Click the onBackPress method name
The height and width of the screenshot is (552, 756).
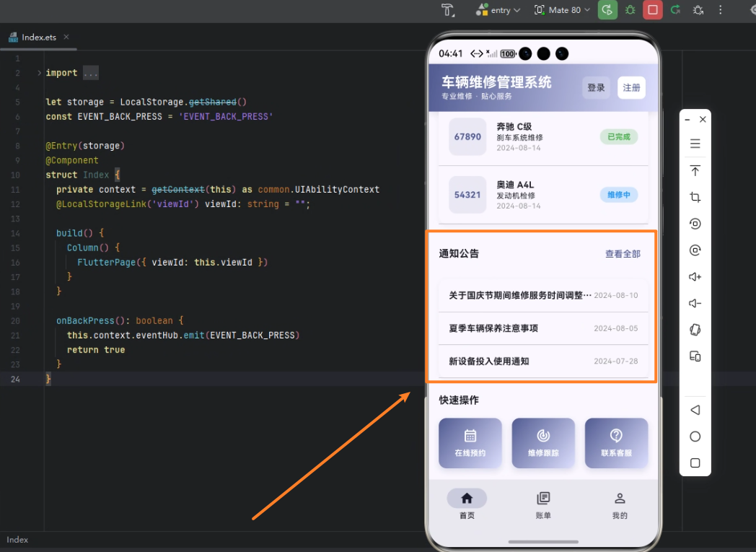pos(85,321)
